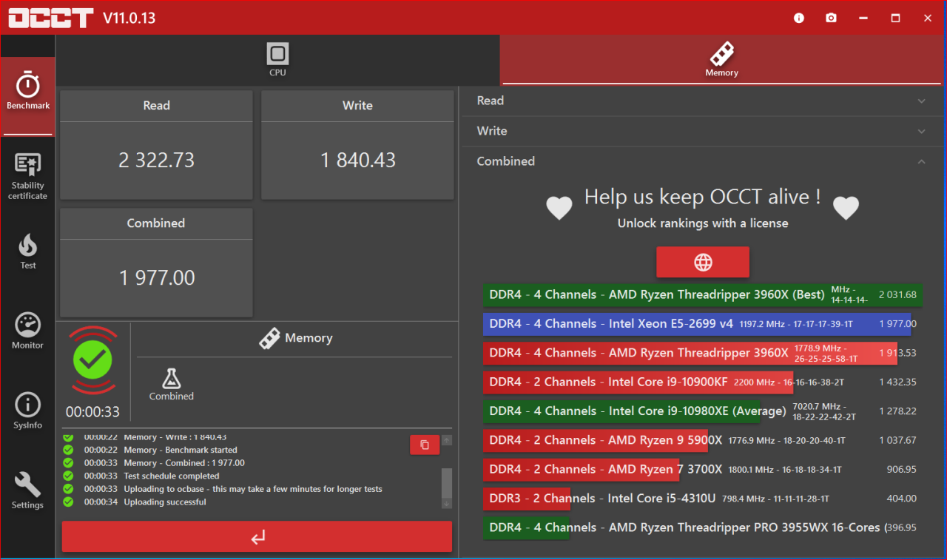Click the Combined score tile showing 1 977.00
The width and height of the screenshot is (947, 560).
156,263
